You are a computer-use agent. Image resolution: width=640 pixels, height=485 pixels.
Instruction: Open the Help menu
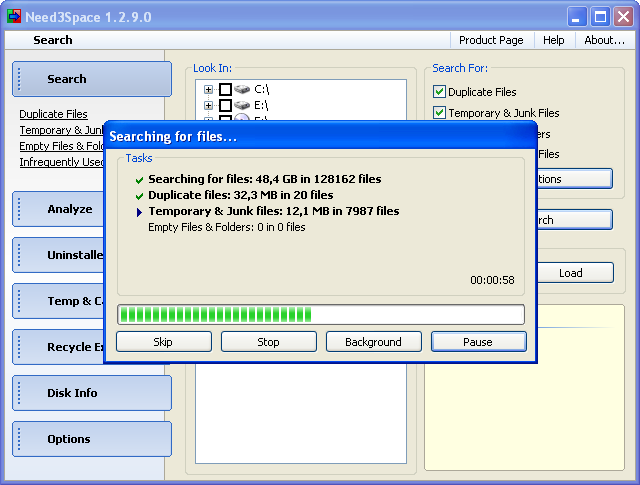tap(553, 40)
